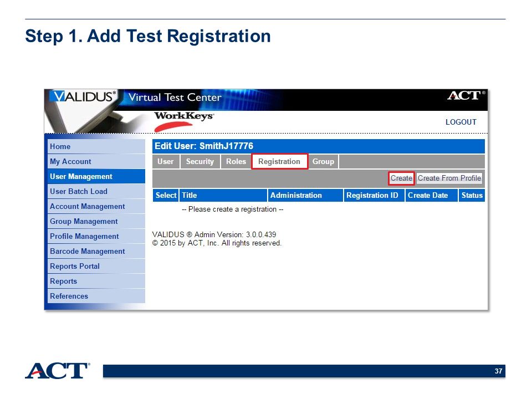532x399 pixels.
Task: Click the ACT logo in application header
Action: 466,95
